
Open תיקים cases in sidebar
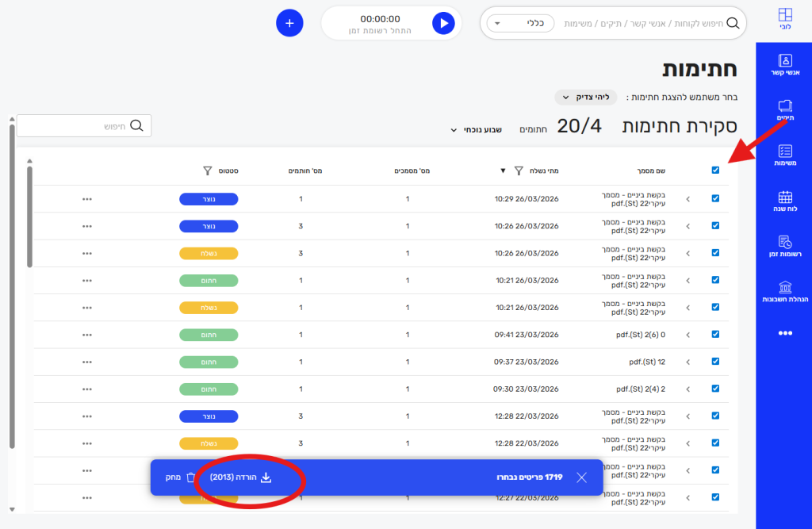[784, 110]
